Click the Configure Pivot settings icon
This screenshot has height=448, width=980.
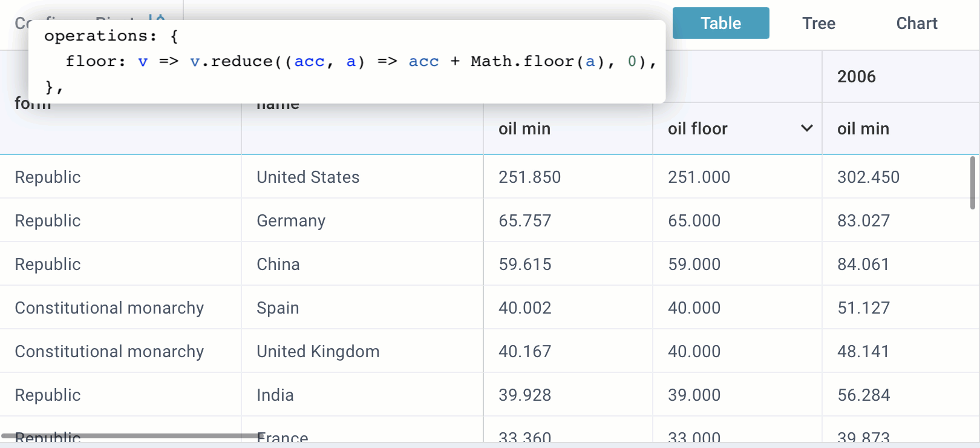click(158, 18)
